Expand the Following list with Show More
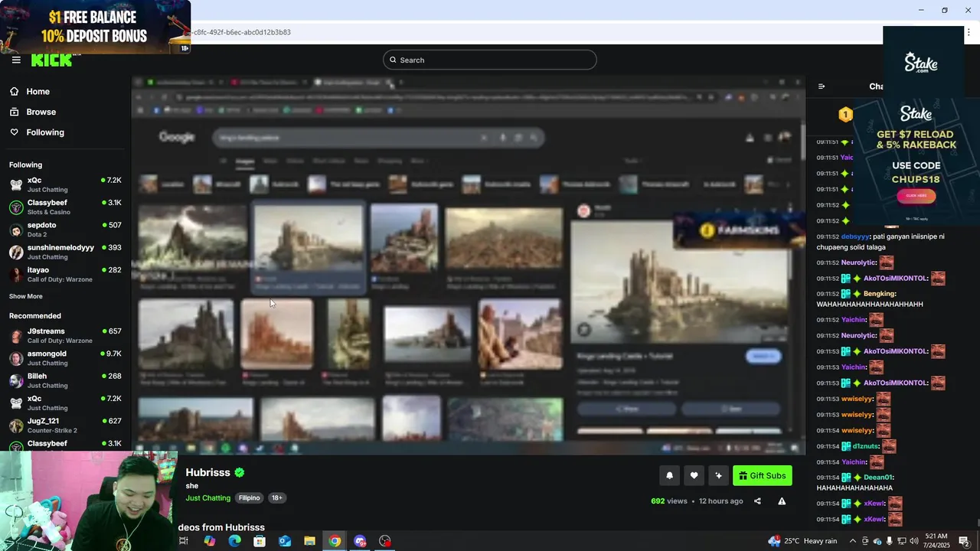980x551 pixels. (26, 296)
